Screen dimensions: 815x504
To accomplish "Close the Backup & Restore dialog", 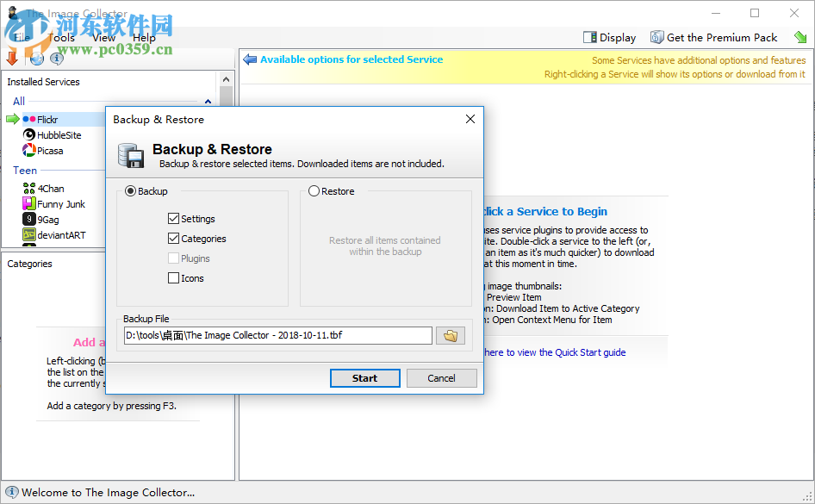I will click(x=470, y=119).
